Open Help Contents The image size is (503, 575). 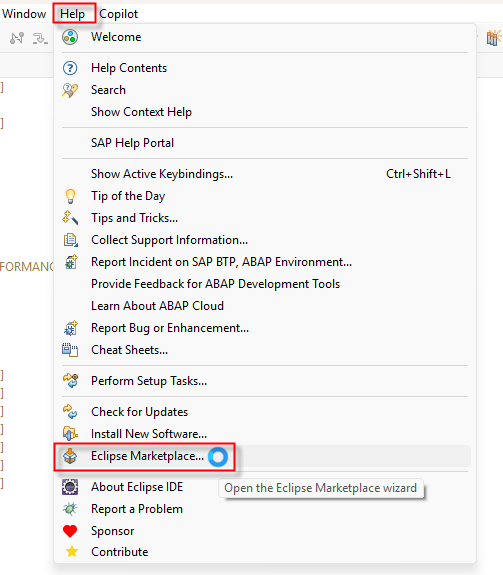click(x=265, y=68)
